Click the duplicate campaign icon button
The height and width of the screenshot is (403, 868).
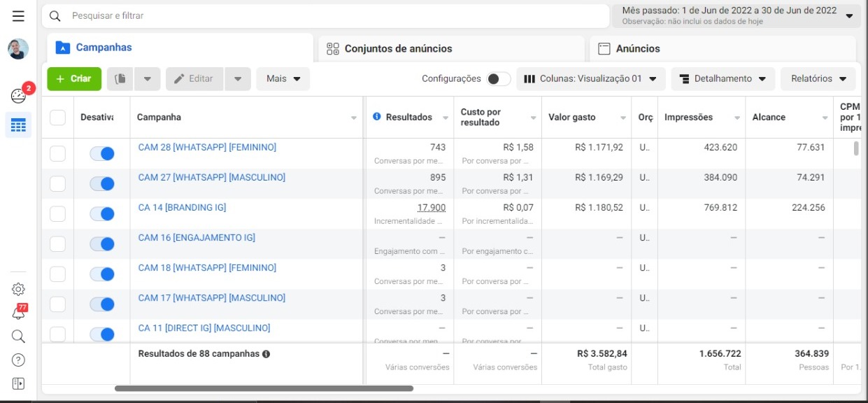(x=120, y=79)
